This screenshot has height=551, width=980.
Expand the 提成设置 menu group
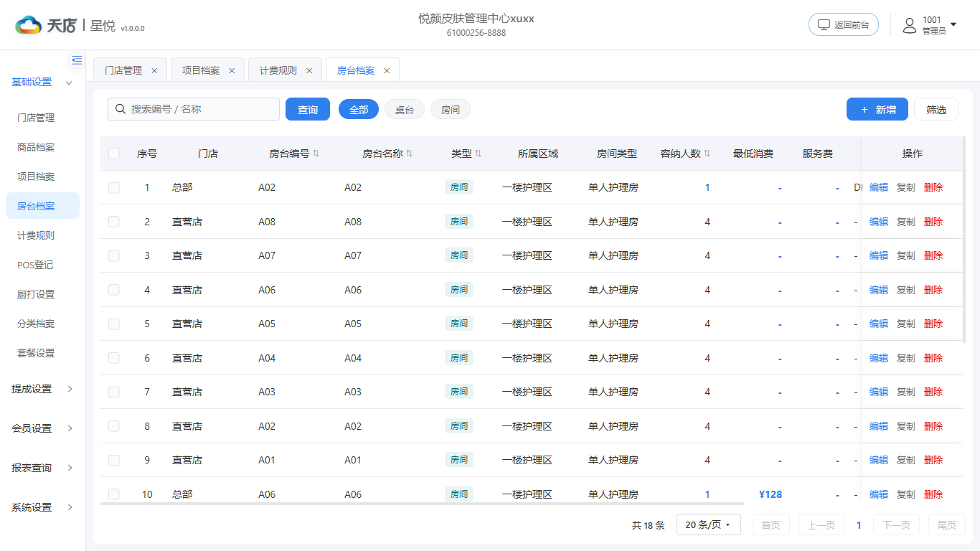point(42,389)
